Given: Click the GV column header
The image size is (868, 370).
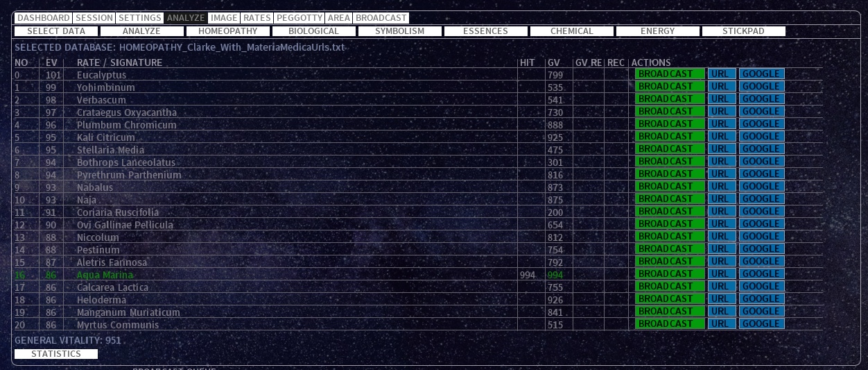Looking at the screenshot, I should 553,62.
